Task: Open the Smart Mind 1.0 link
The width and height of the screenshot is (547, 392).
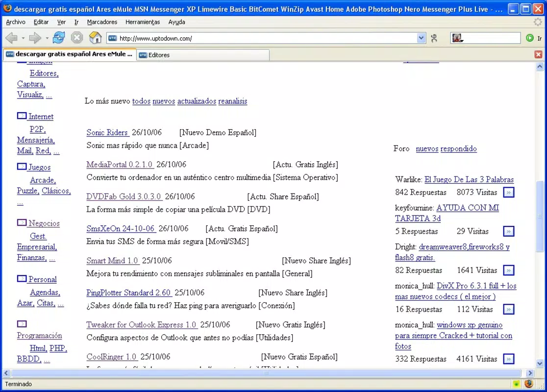Action: click(113, 261)
